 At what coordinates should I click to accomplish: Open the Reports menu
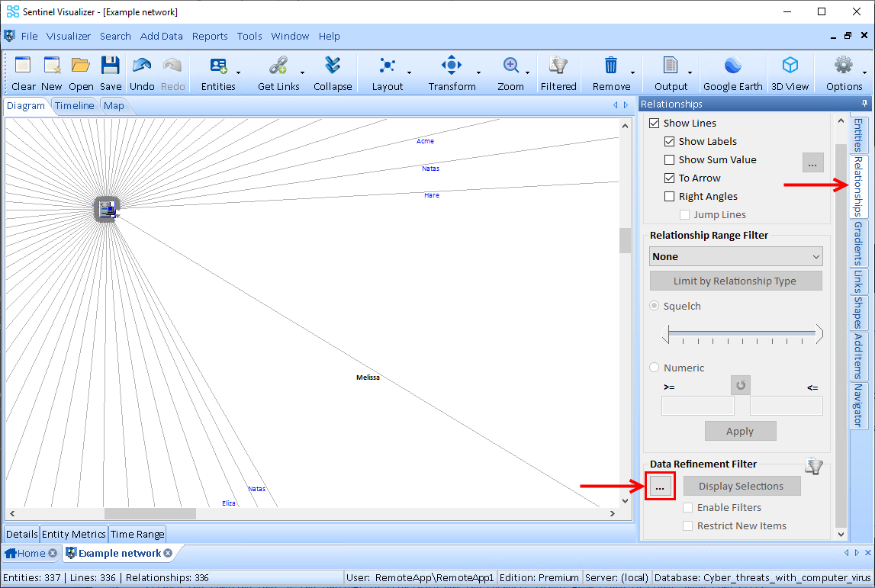coord(210,36)
